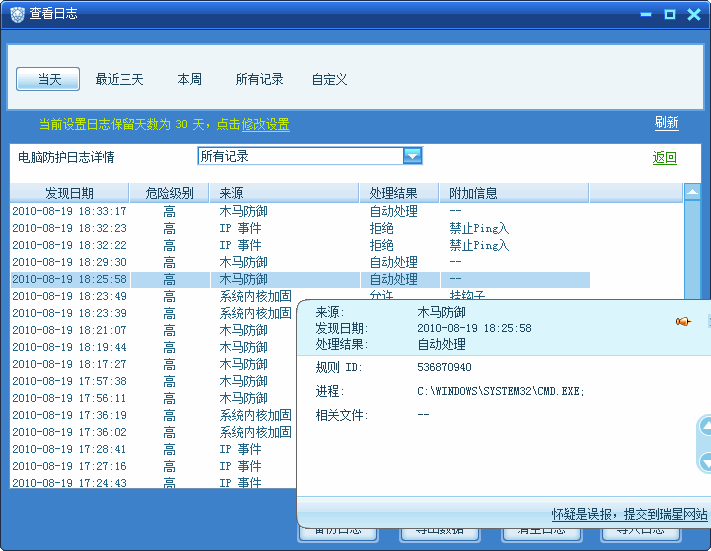Switch to the 最近三天 tab
Image resolution: width=711 pixels, height=551 pixels.
[x=120, y=79]
